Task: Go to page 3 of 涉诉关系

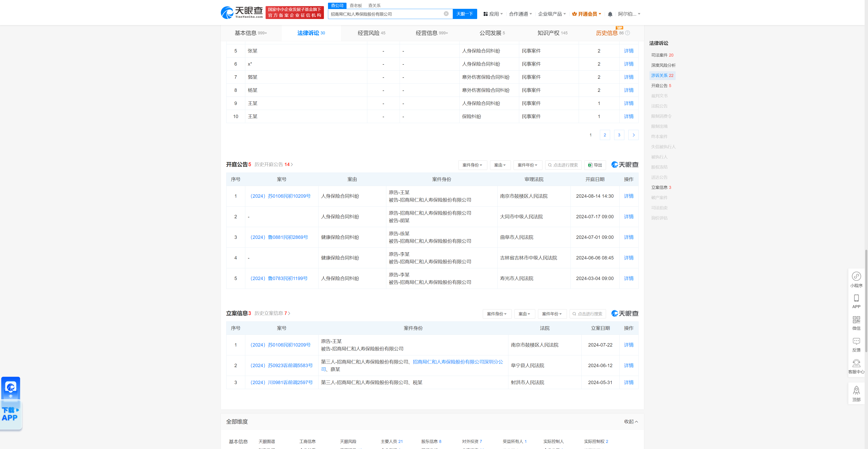Action: 619,135
